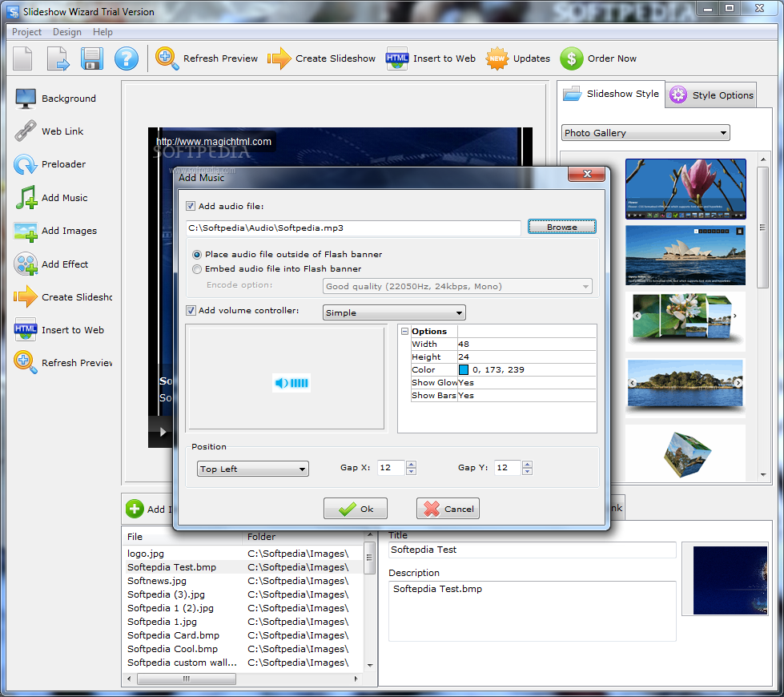This screenshot has height=697, width=784.
Task: Decrease the Gap X value with the down arrow
Action: point(411,471)
